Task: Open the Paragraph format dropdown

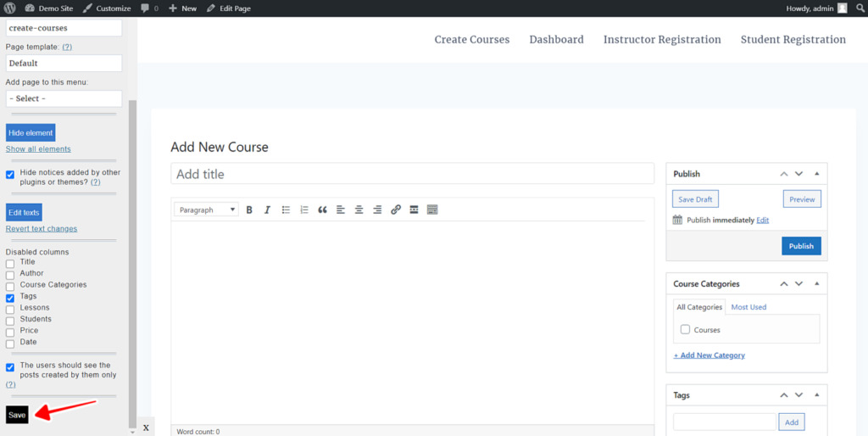Action: click(207, 210)
